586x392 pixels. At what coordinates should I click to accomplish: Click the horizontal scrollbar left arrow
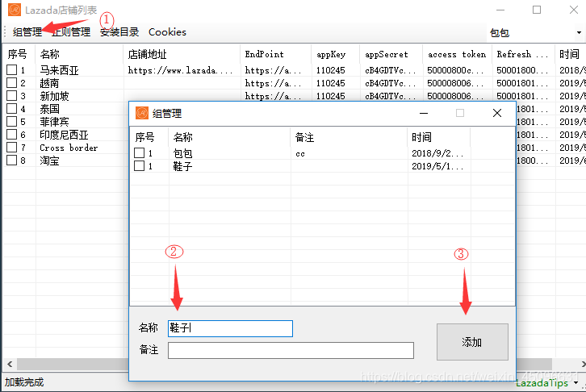coord(10,364)
